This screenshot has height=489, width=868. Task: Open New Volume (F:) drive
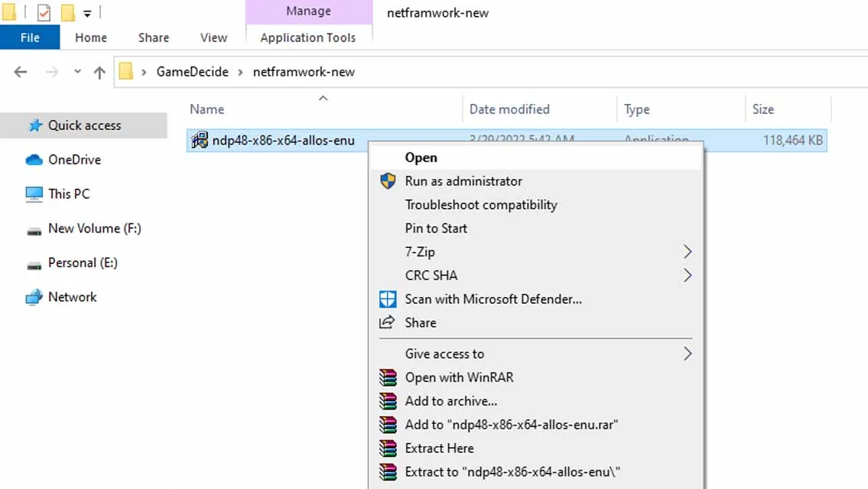click(x=94, y=229)
